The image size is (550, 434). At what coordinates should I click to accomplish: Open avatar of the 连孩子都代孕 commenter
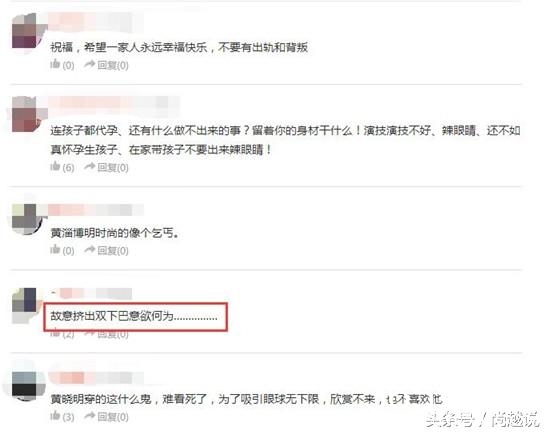click(x=27, y=115)
